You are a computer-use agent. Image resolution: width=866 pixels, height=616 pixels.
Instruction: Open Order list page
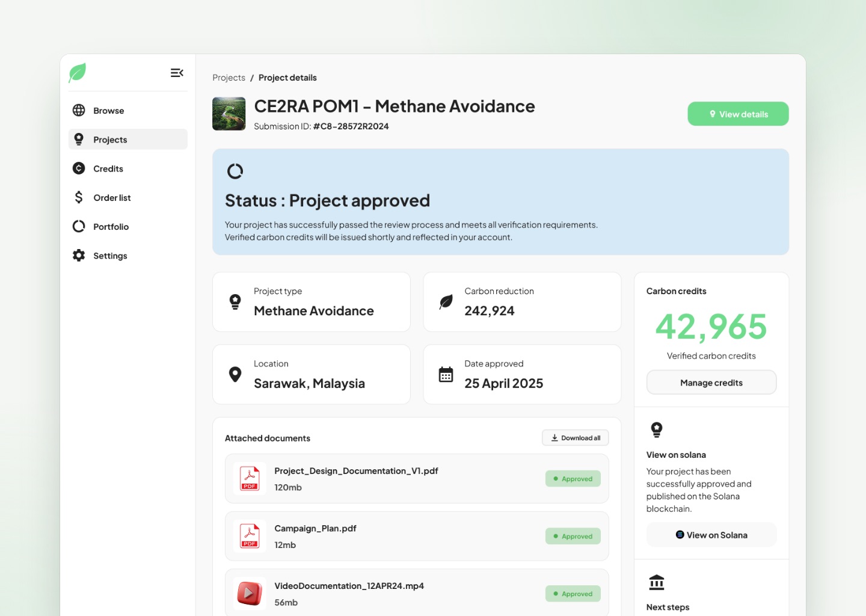pyautogui.click(x=128, y=197)
